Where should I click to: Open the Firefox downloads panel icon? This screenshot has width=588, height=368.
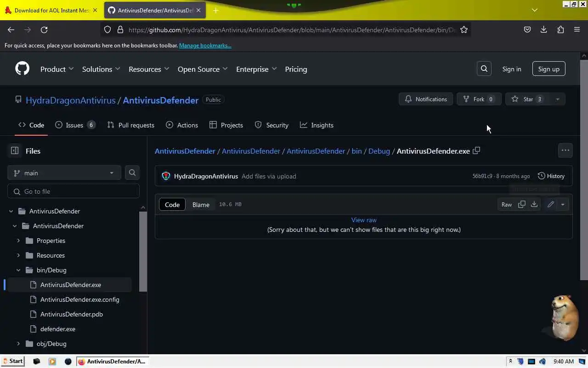point(543,29)
